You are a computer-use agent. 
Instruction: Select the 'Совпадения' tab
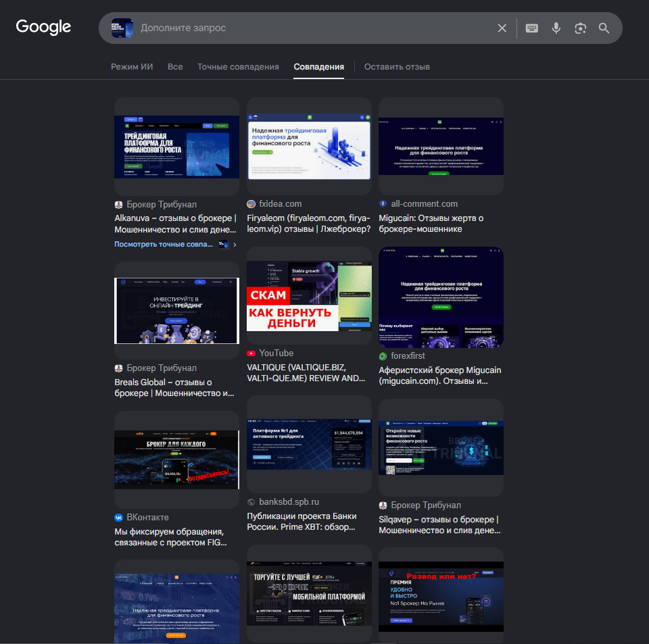[318, 67]
